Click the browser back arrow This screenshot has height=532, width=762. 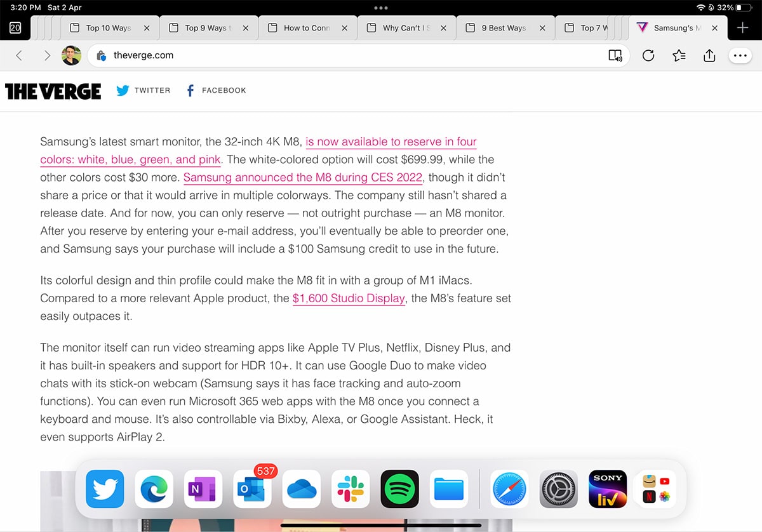[19, 56]
